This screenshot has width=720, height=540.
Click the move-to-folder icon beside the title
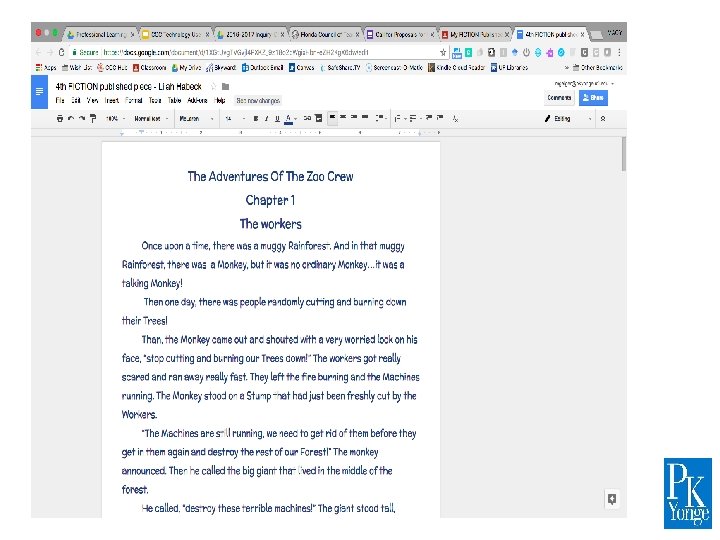click(x=225, y=86)
